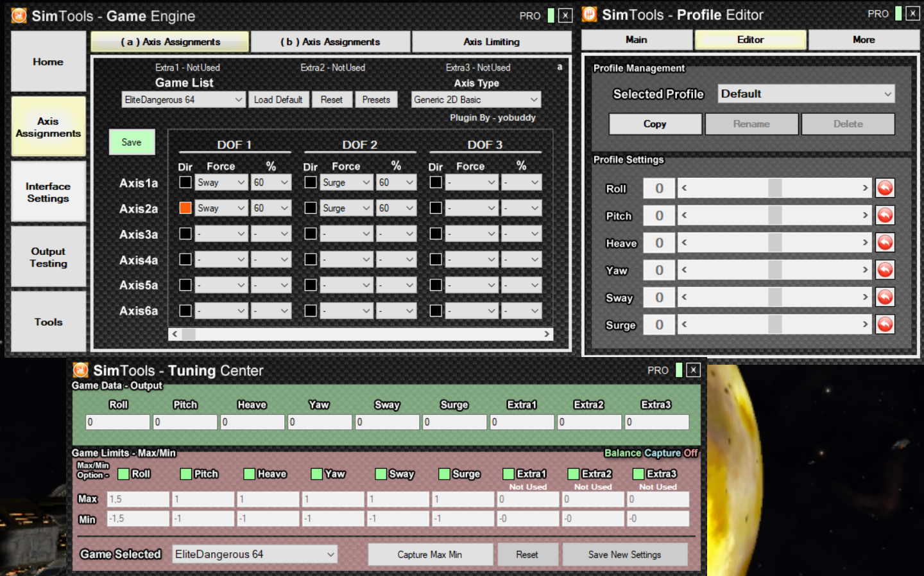The height and width of the screenshot is (576, 924).
Task: Toggle the Sway Max/Min option checkbox
Action: point(381,474)
